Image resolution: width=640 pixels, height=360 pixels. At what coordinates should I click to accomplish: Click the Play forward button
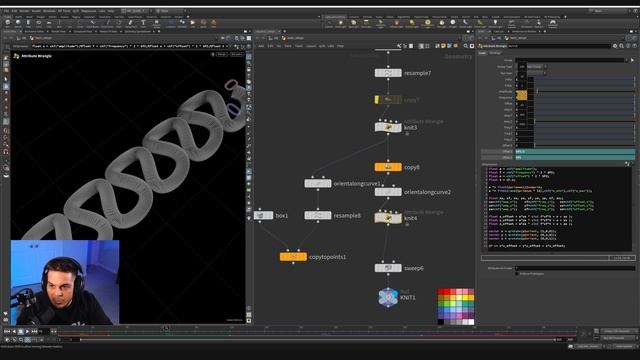tap(27, 331)
